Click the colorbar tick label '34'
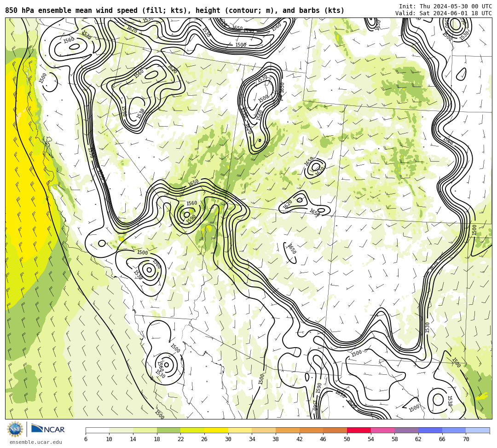The width and height of the screenshot is (497, 448). (x=252, y=439)
